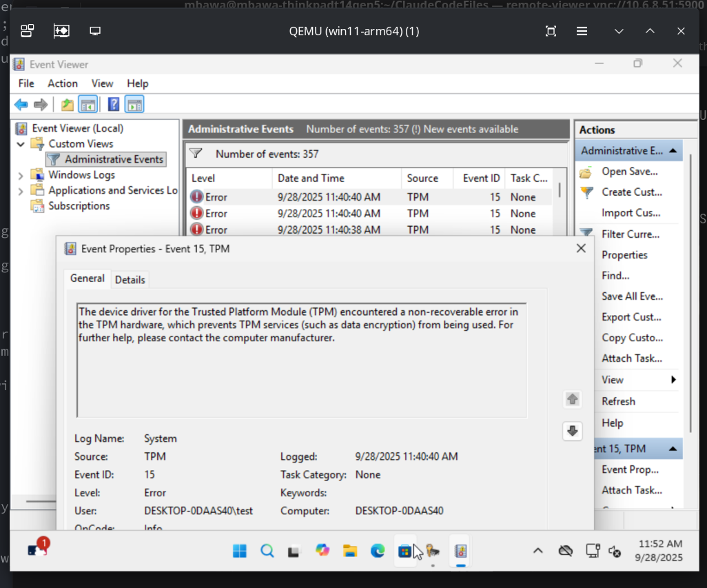
Task: Open the Action menu
Action: [62, 83]
